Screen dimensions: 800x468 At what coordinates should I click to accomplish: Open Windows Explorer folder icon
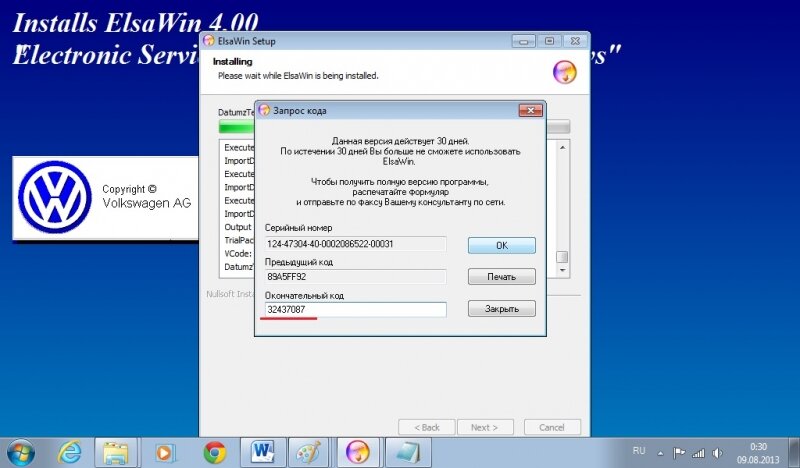pos(116,453)
